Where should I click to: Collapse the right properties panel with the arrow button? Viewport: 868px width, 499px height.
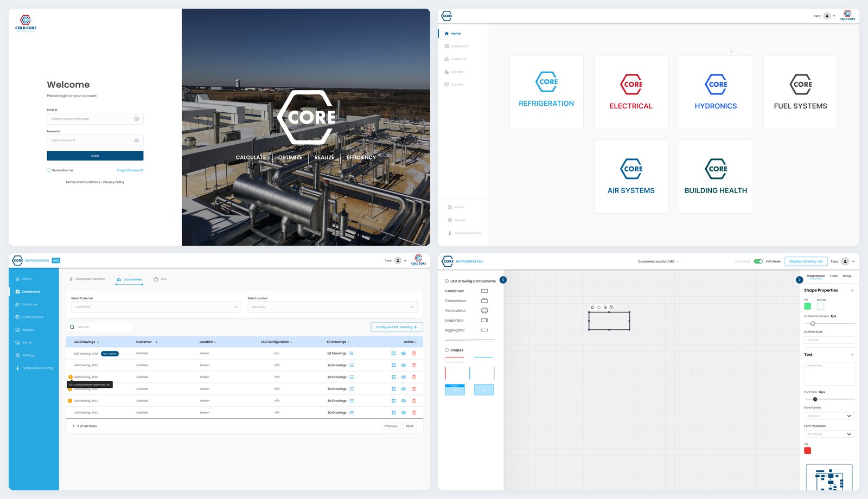(x=799, y=280)
